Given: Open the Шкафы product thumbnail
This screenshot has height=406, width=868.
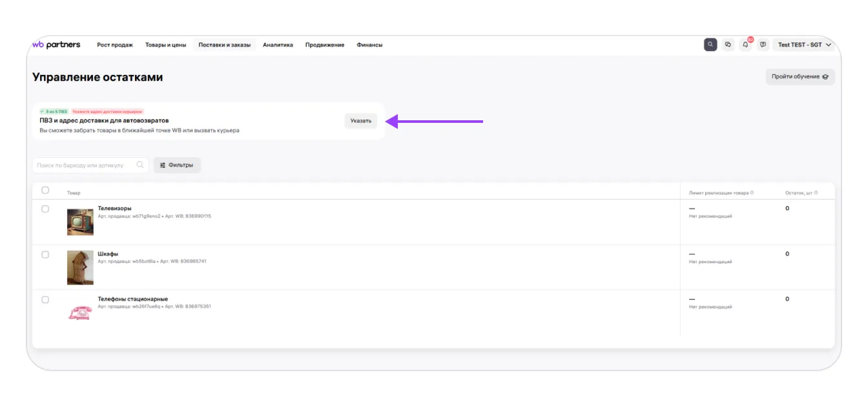Looking at the screenshot, I should (80, 268).
